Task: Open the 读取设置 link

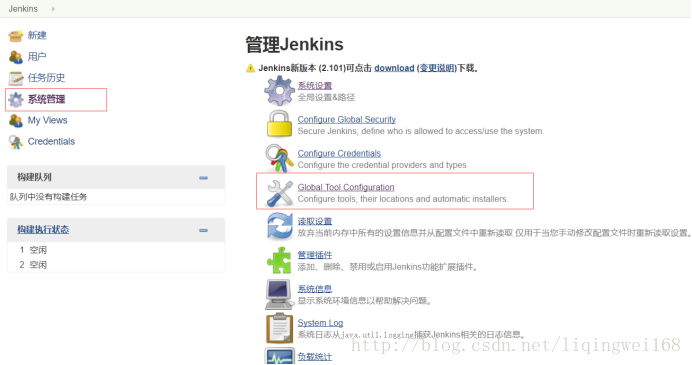Action: point(315,221)
